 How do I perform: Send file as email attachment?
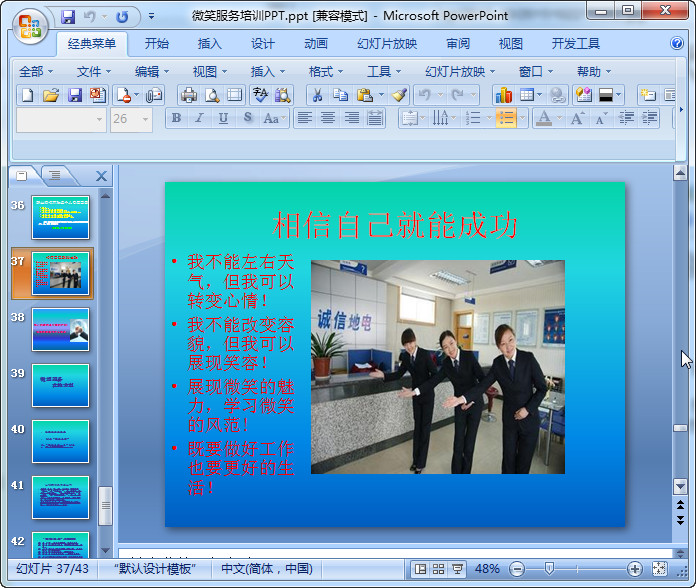click(154, 95)
